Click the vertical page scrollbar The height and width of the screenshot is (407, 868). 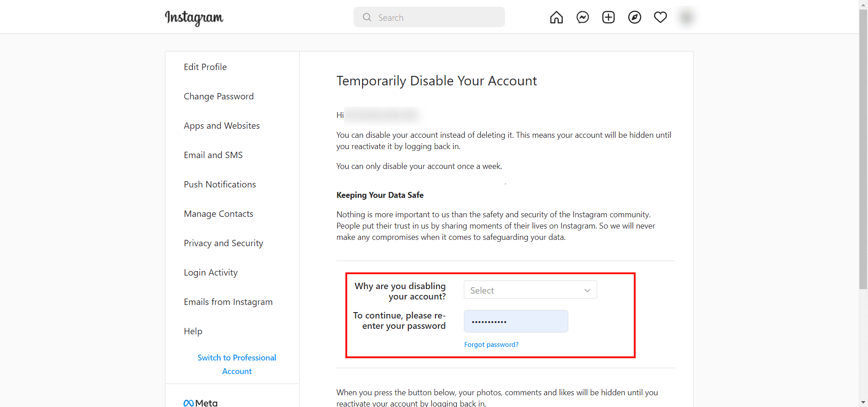tap(863, 149)
